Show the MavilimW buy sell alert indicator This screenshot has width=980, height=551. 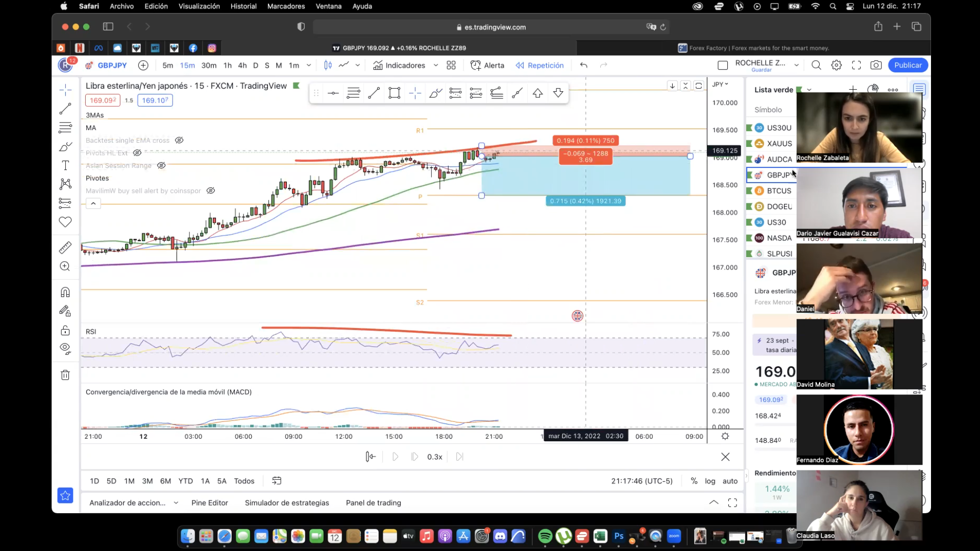coord(211,191)
